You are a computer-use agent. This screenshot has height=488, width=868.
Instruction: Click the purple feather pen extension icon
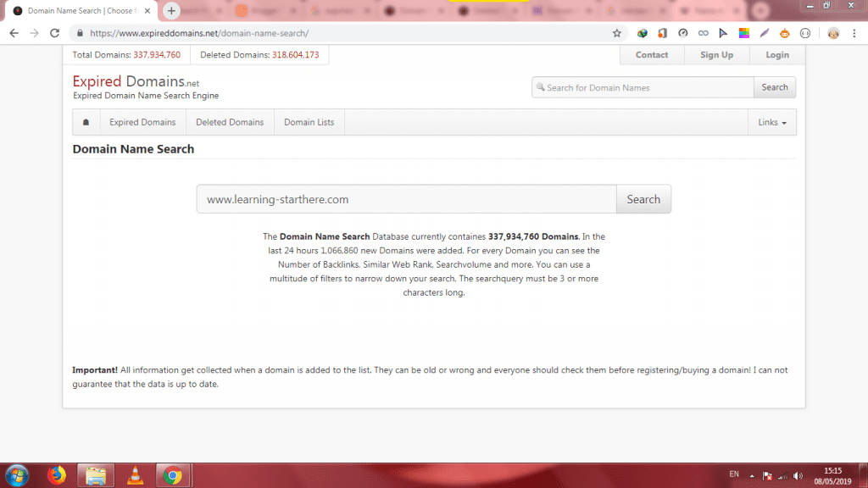[764, 33]
